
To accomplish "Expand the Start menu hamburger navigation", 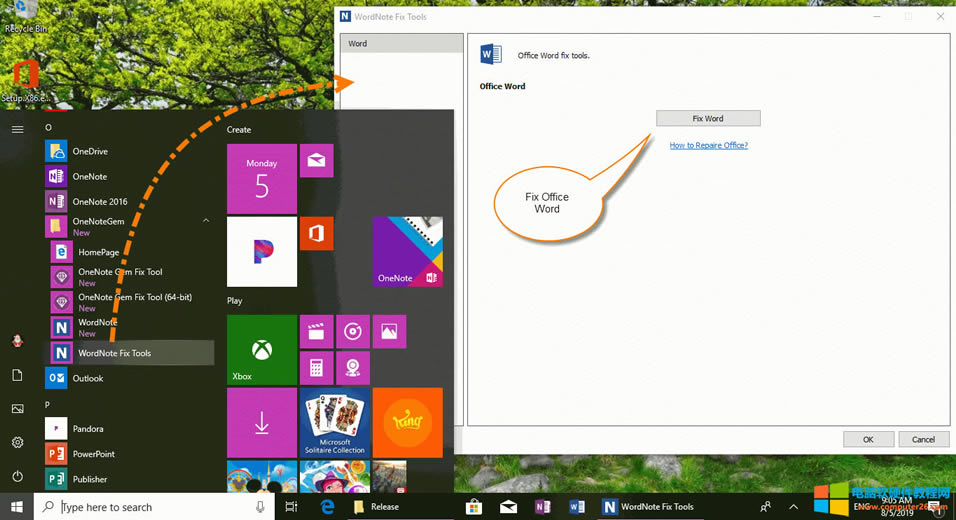I will pos(17,129).
